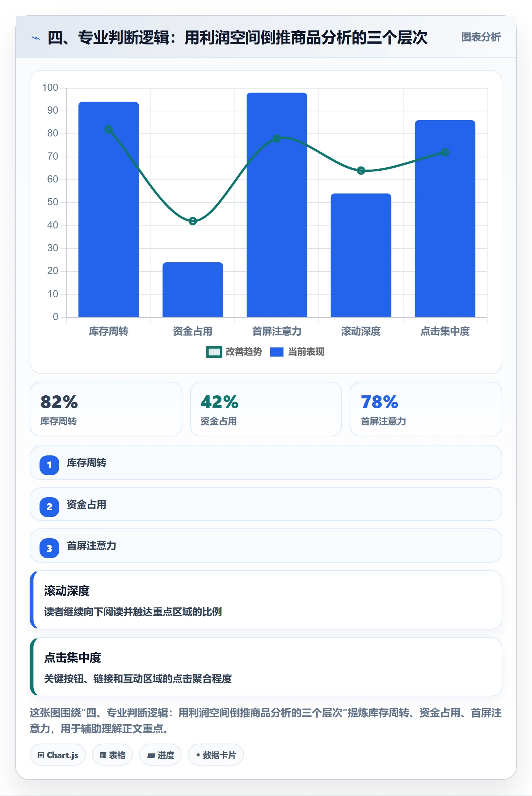The image size is (532, 796).
Task: Click the 图表分析 label in header
Action: (x=481, y=37)
